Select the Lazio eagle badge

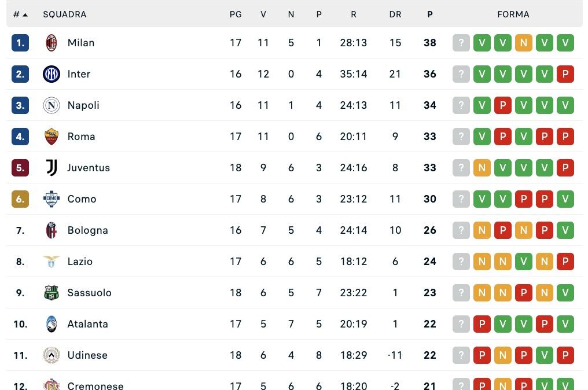click(51, 261)
